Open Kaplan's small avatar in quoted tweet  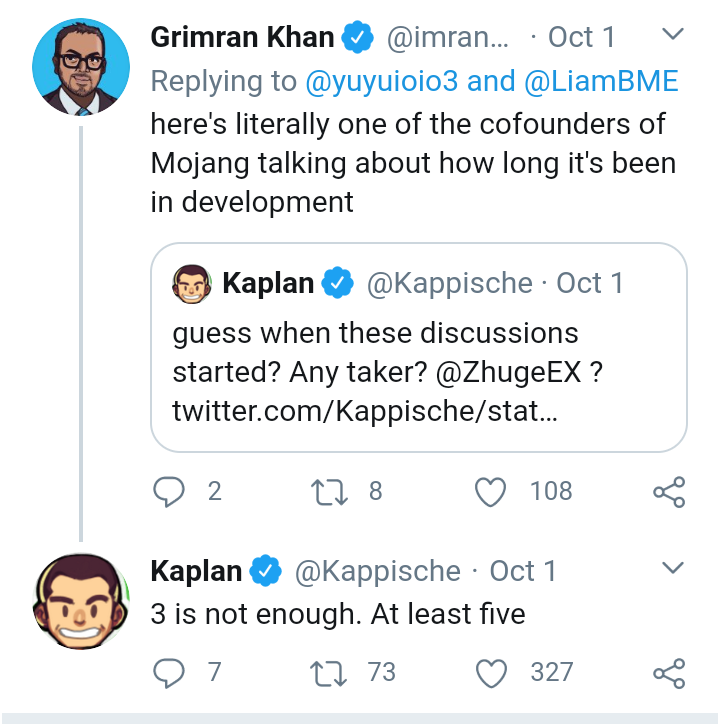(x=192, y=284)
